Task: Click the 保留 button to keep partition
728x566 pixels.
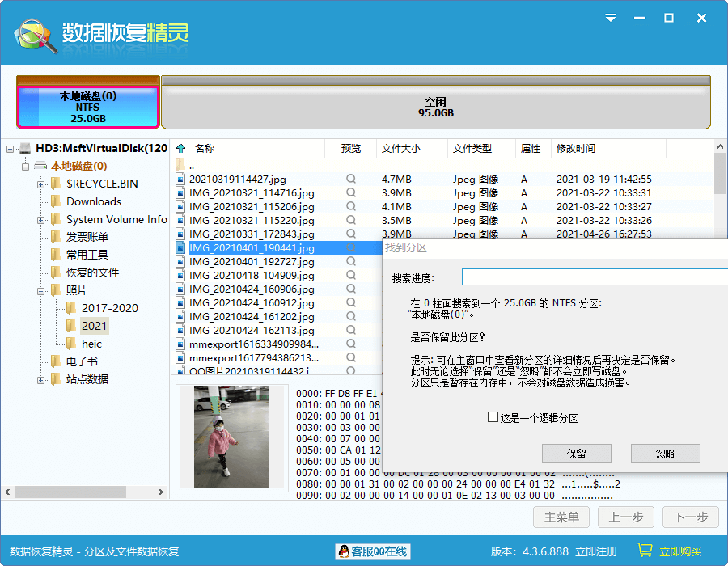Action: coord(576,453)
